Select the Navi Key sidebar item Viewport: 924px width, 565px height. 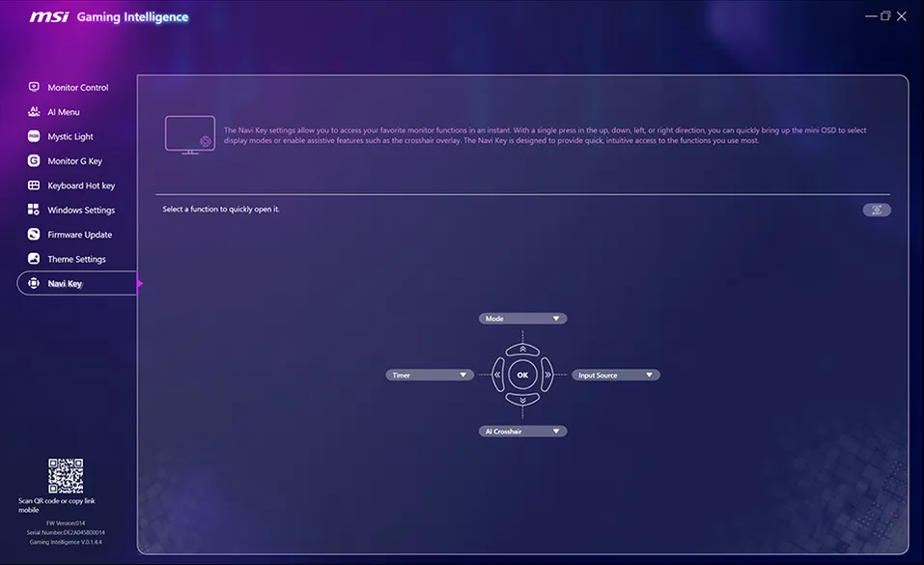[76, 283]
